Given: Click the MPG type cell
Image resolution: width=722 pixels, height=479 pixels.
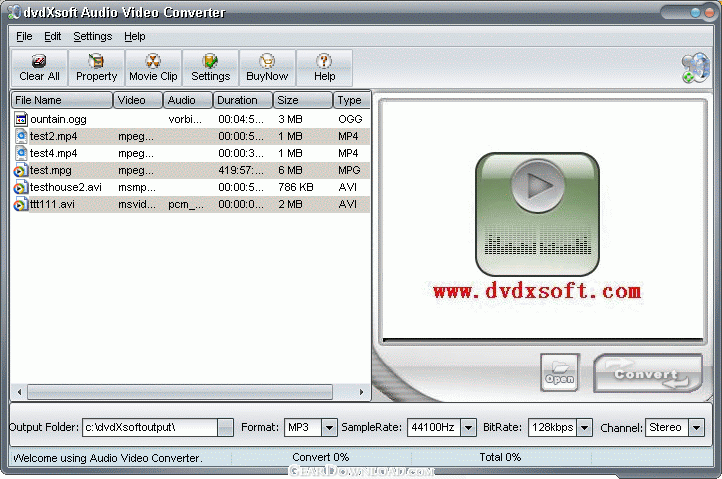Looking at the screenshot, I should [349, 170].
